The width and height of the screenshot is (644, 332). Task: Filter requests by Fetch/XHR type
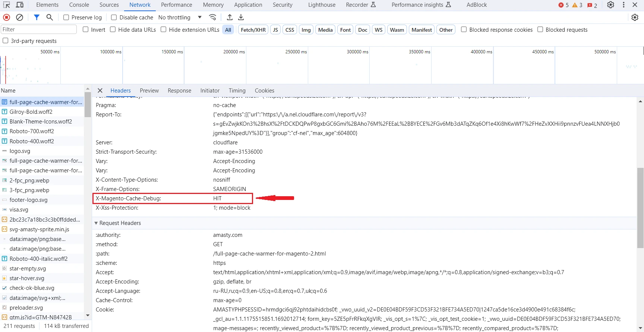coord(253,30)
